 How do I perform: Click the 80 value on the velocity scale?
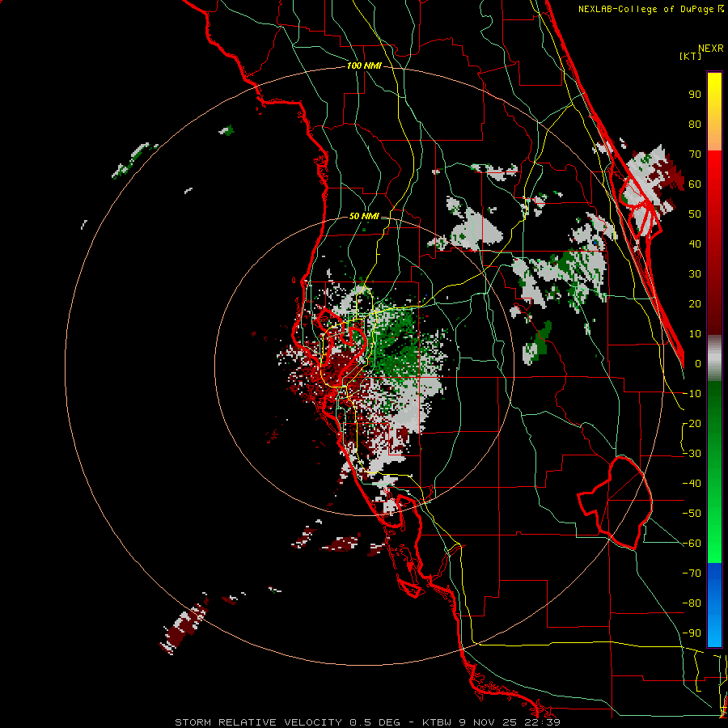(x=695, y=124)
